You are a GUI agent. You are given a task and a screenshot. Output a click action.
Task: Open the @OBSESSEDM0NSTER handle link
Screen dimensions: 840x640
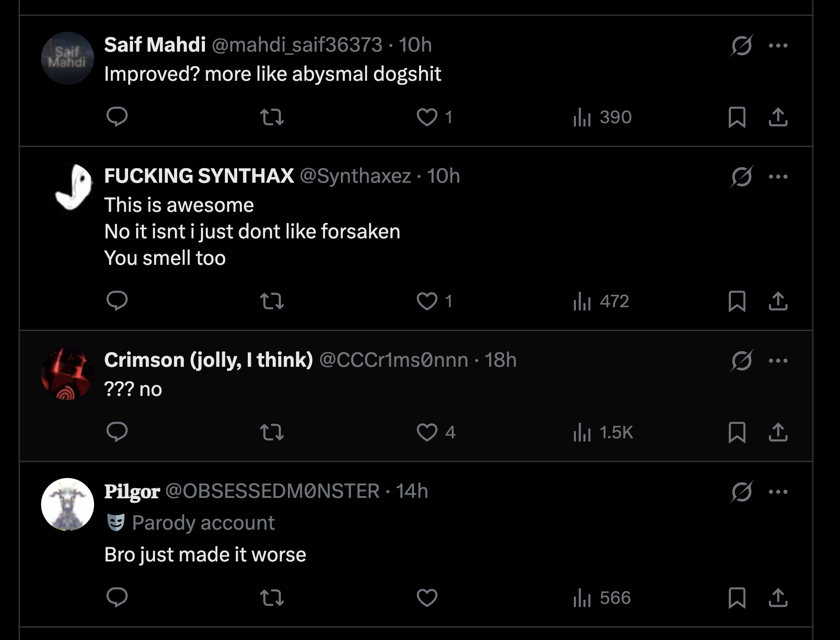coord(272,491)
